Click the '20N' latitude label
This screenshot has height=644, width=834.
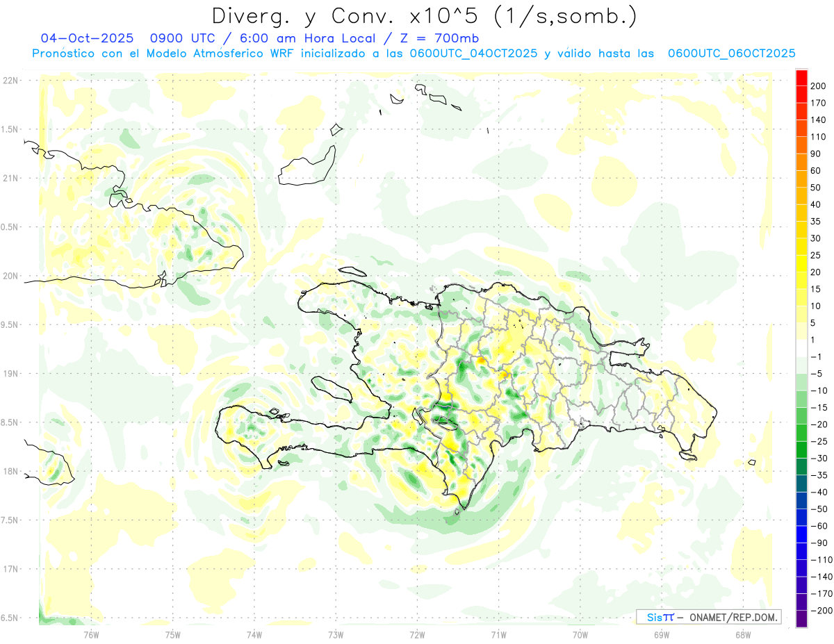[x=10, y=276]
